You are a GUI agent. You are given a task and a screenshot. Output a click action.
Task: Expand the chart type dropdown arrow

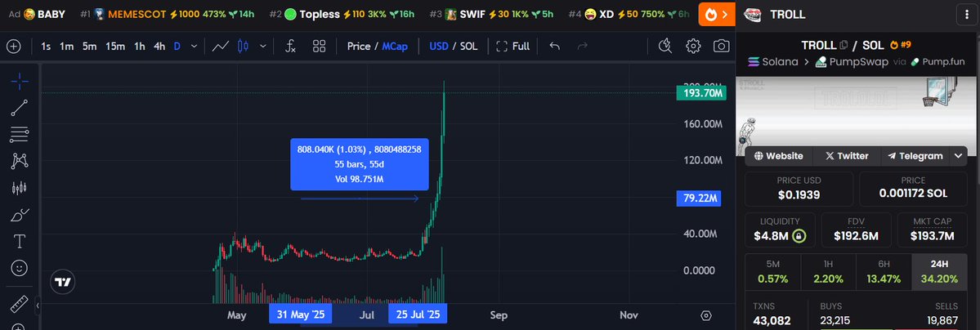tap(263, 47)
